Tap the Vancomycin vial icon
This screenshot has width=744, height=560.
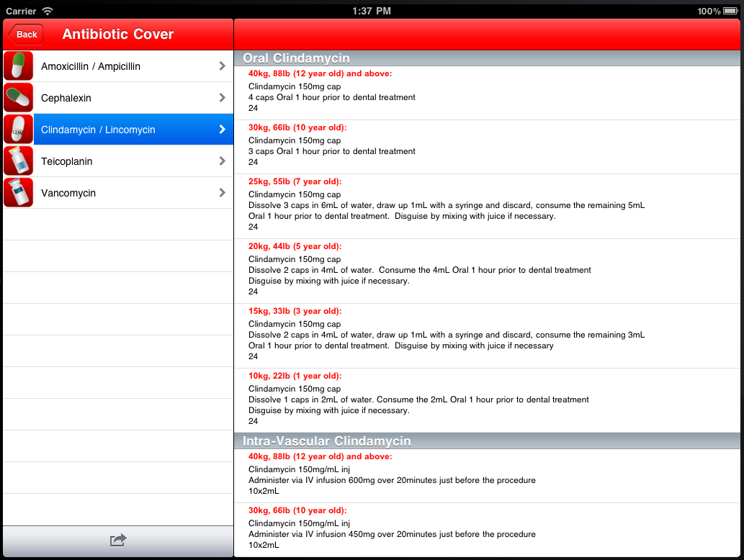click(x=19, y=193)
